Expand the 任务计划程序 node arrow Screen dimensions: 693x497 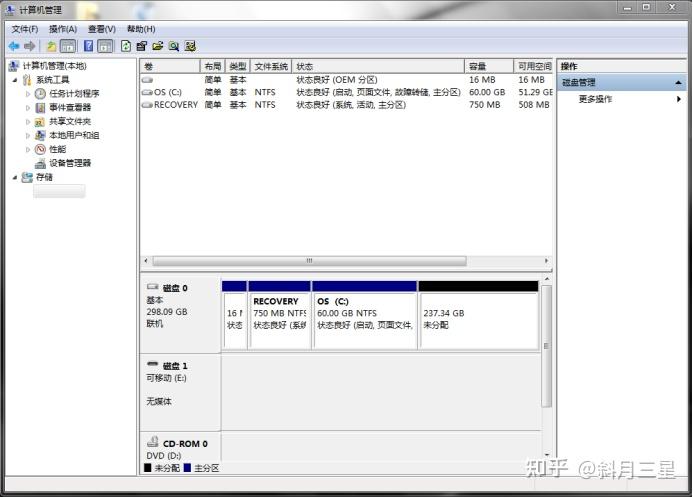[x=28, y=94]
